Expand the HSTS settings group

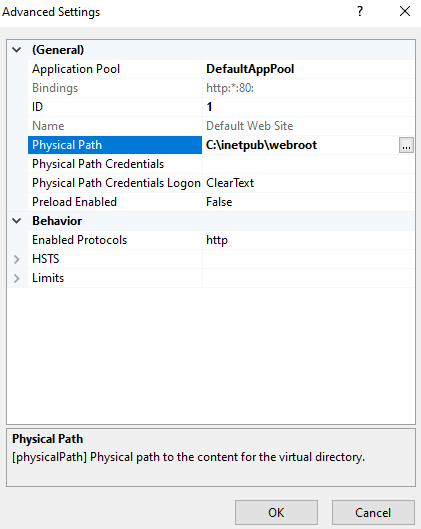coord(17,259)
